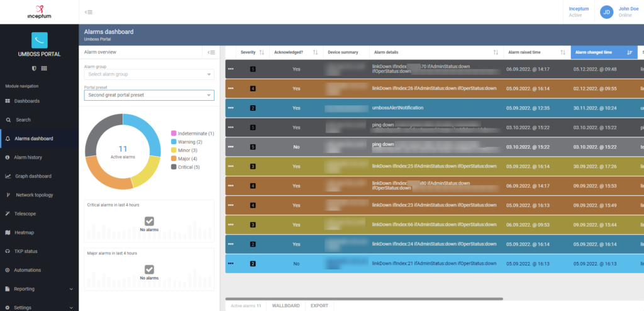Click the shield icon under UMBOSS PORTAL

click(x=34, y=68)
